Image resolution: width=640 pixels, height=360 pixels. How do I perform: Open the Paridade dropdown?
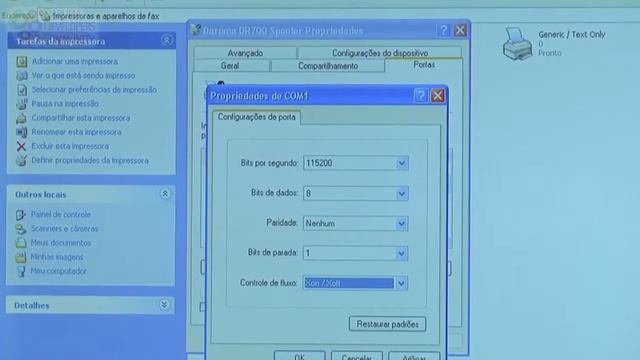(402, 224)
